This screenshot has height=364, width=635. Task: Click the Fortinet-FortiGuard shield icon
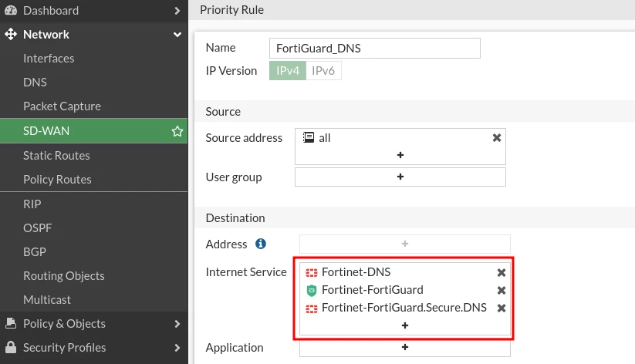(x=312, y=290)
